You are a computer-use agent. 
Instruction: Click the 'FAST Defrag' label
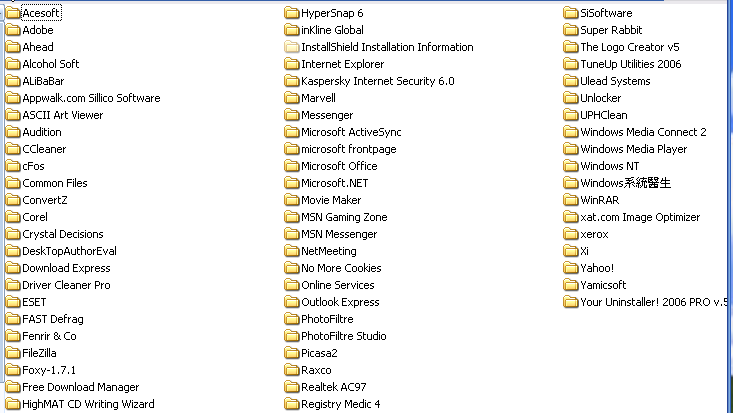[53, 319]
